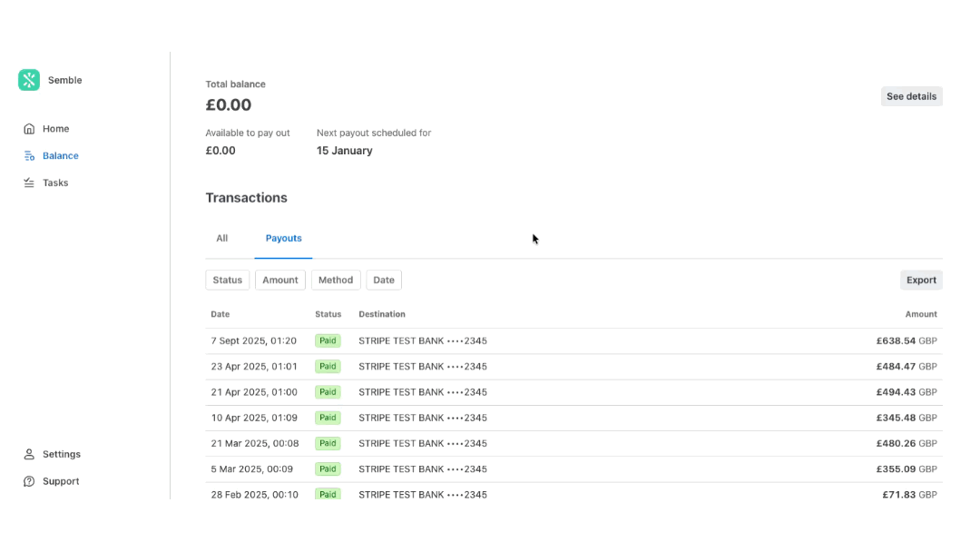Screen dimensions: 980x552
Task: Click the Settings person icon
Action: click(x=29, y=455)
